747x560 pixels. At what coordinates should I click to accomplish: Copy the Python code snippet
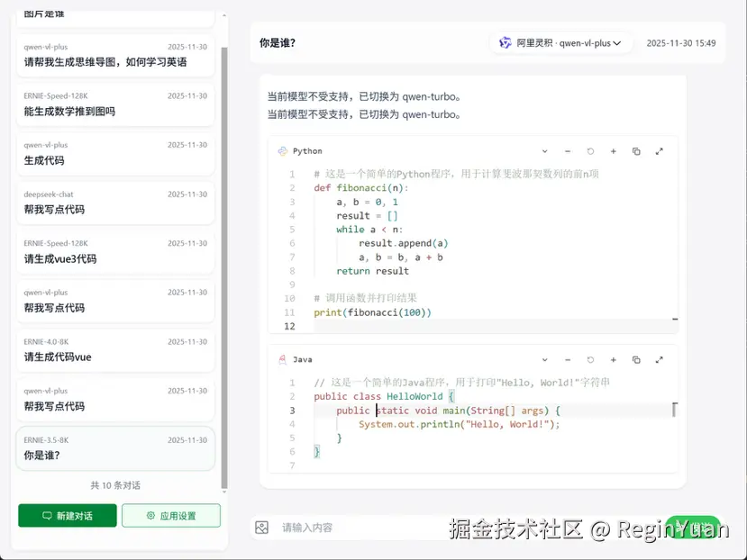(636, 151)
